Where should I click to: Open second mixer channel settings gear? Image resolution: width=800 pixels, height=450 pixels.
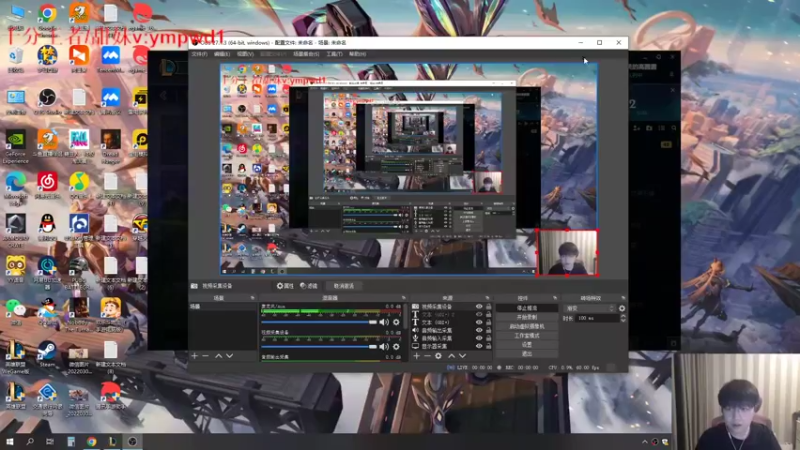pyautogui.click(x=396, y=347)
